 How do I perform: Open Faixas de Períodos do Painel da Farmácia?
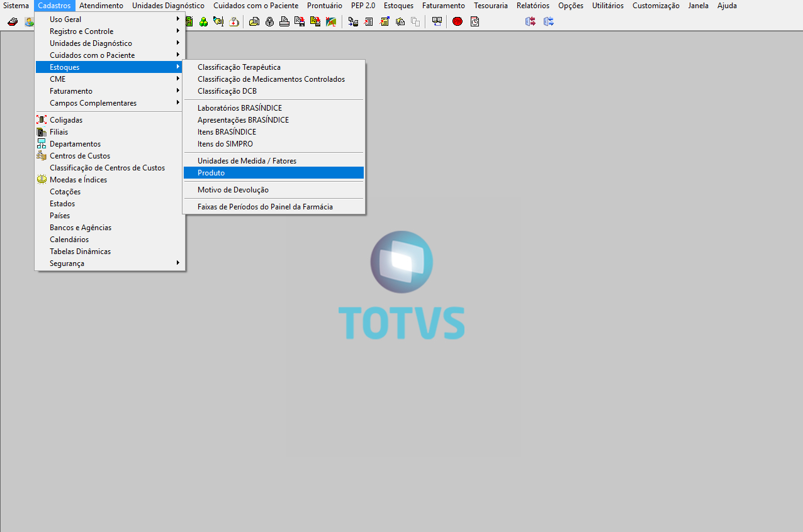274,206
